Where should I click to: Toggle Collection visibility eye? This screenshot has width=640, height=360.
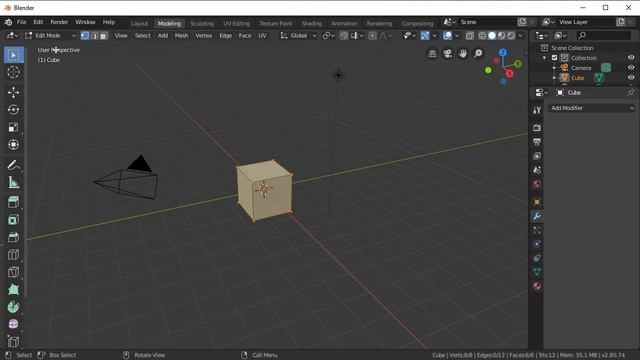pyautogui.click(x=631, y=58)
